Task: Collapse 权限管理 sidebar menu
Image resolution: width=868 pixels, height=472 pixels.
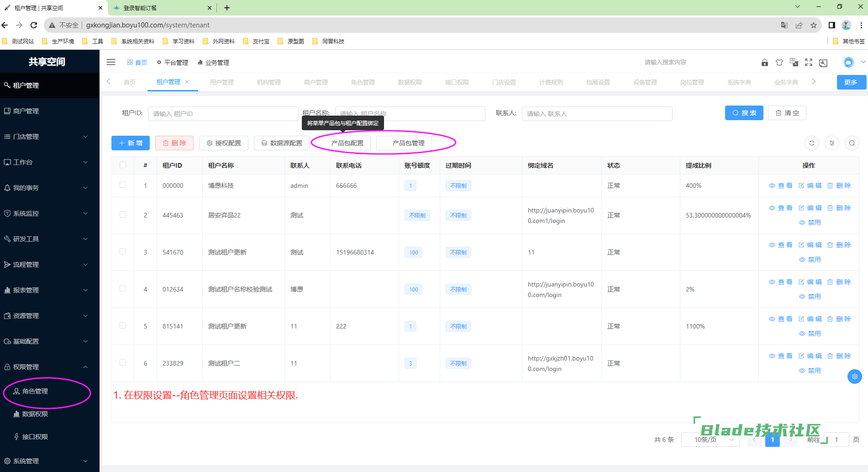Action: click(50, 367)
